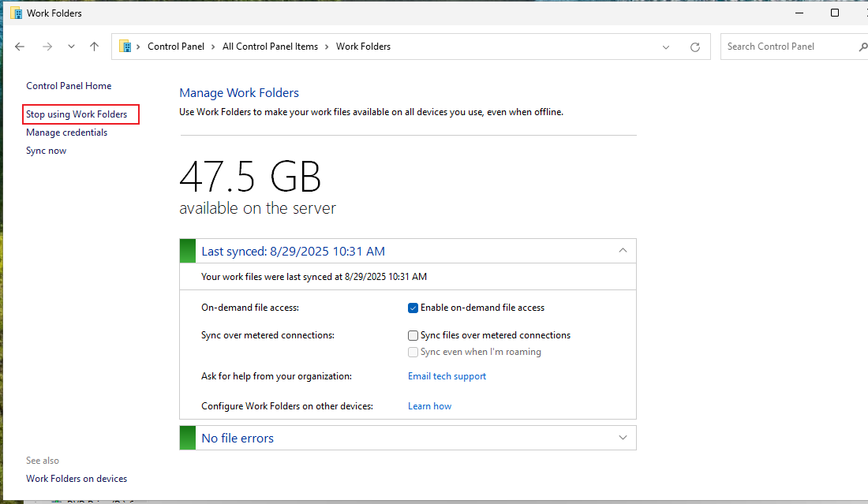Click the search magnifier icon
Image resolution: width=868 pixels, height=504 pixels.
tap(862, 47)
